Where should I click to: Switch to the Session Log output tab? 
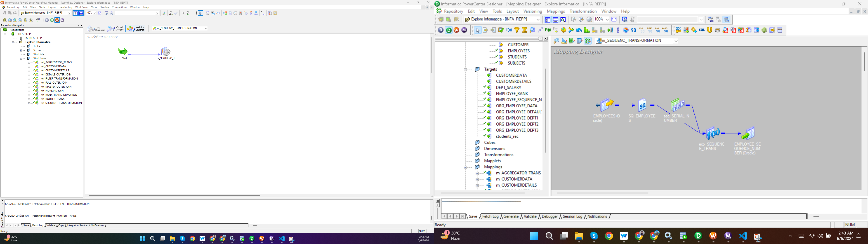(573, 216)
